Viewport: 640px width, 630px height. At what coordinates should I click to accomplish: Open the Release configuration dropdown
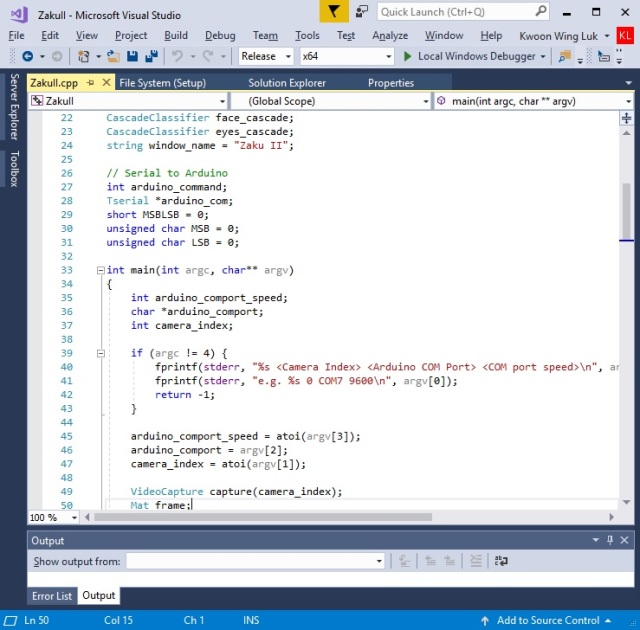click(x=265, y=56)
